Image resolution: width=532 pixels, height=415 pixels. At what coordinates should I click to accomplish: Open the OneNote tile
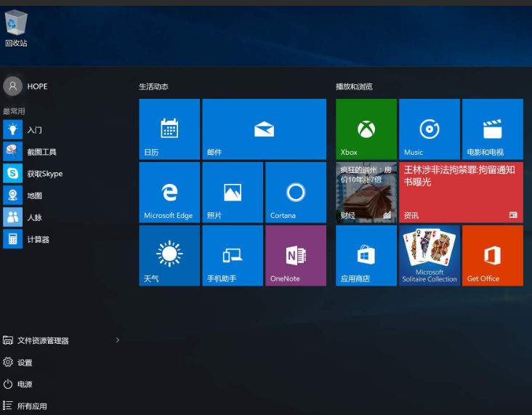[295, 255]
